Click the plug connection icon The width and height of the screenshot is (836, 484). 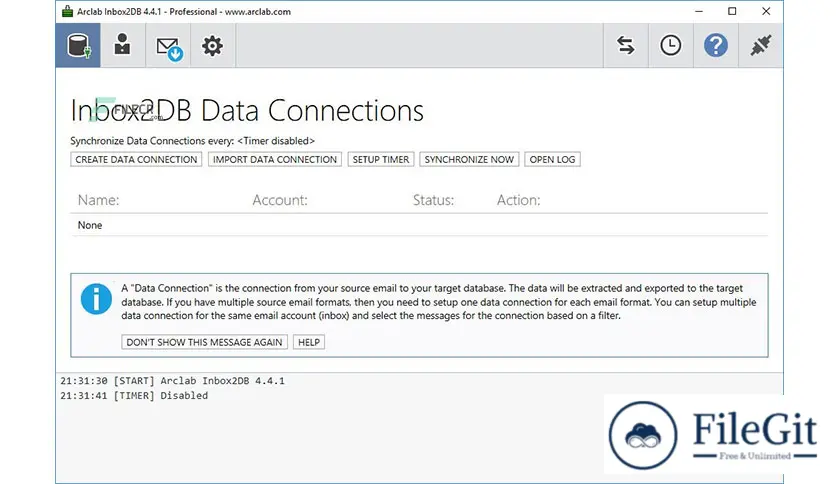point(761,45)
